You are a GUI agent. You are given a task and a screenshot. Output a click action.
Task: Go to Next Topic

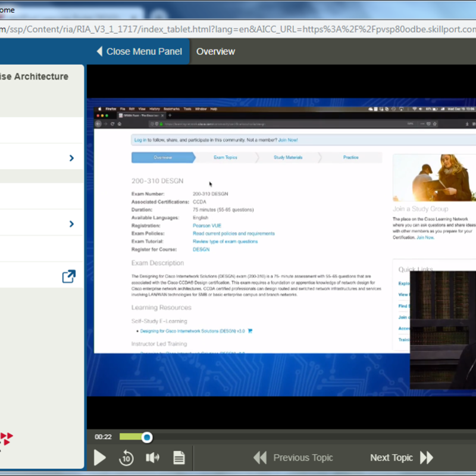pyautogui.click(x=402, y=458)
